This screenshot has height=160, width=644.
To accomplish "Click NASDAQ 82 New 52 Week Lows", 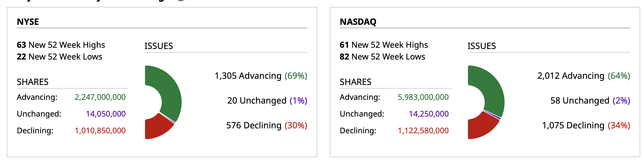I will coord(382,57).
